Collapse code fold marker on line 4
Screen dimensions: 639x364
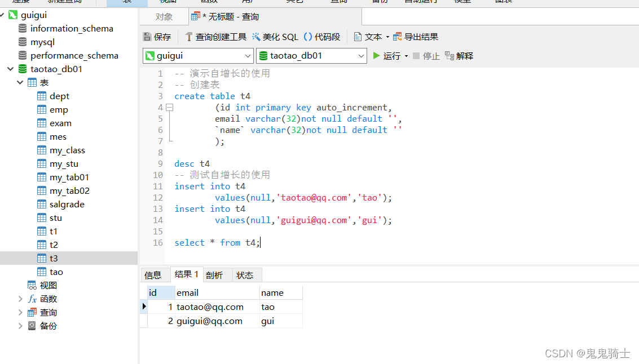tap(170, 108)
